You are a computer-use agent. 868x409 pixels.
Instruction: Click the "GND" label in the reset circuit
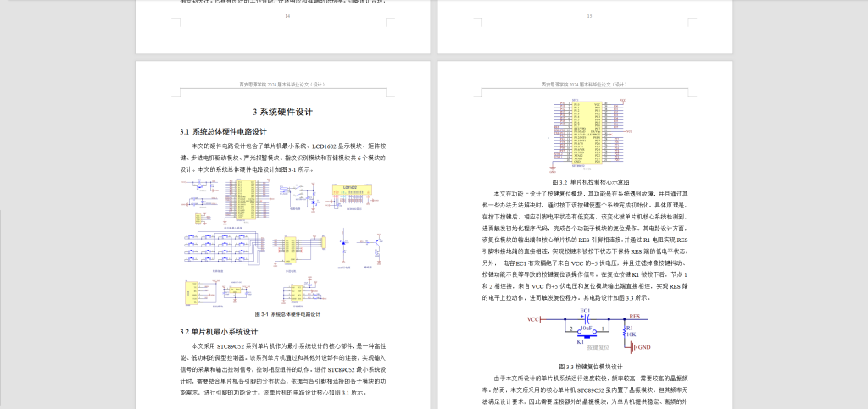coord(644,348)
